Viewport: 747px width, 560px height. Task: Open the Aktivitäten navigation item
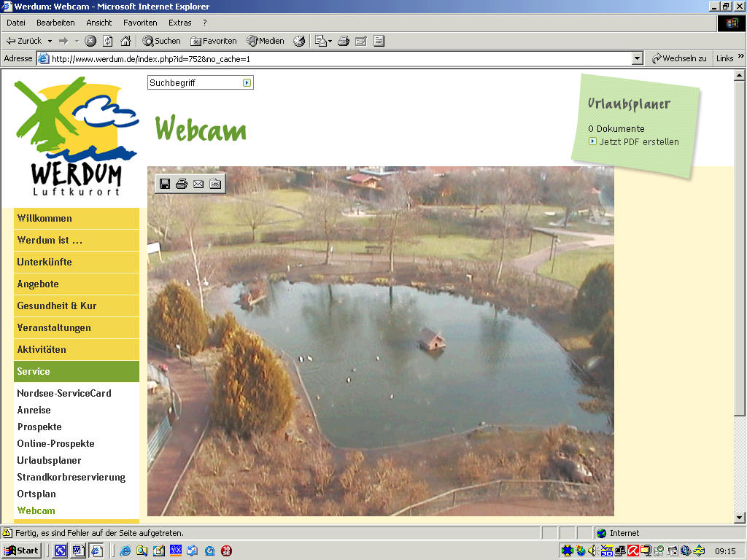(x=77, y=350)
